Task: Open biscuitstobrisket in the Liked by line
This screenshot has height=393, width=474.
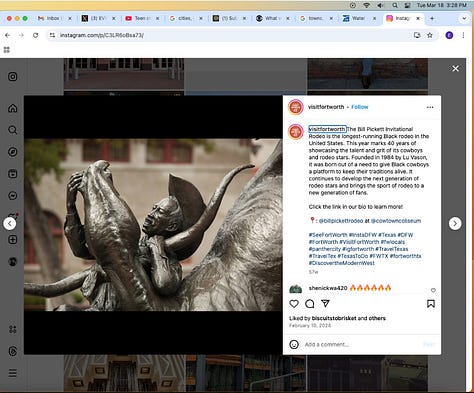Action: pos(334,318)
